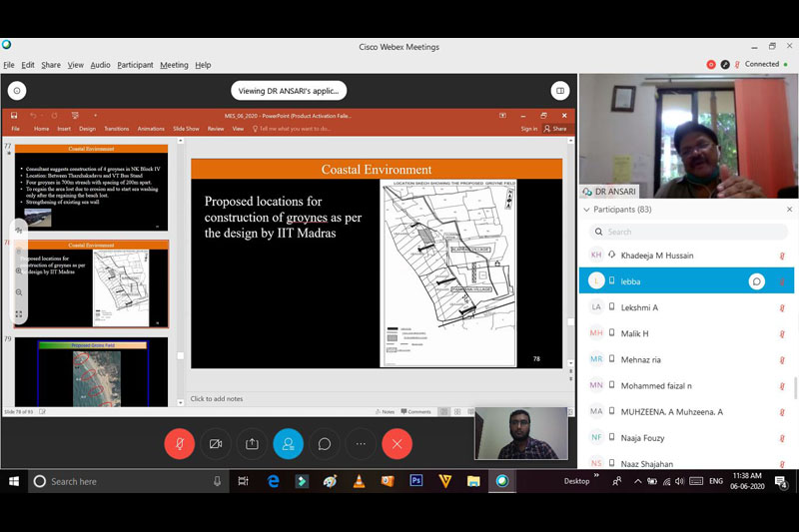799x532 pixels.
Task: Click the red Leave meeting button
Action: [398, 444]
